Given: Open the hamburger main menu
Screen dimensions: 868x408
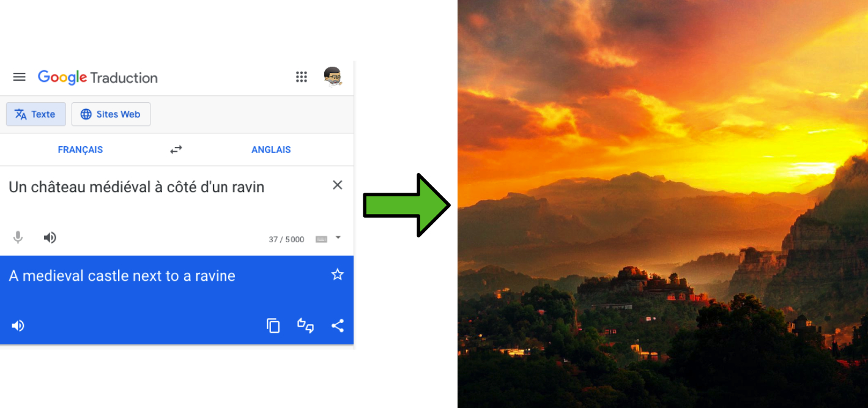Looking at the screenshot, I should [x=20, y=77].
